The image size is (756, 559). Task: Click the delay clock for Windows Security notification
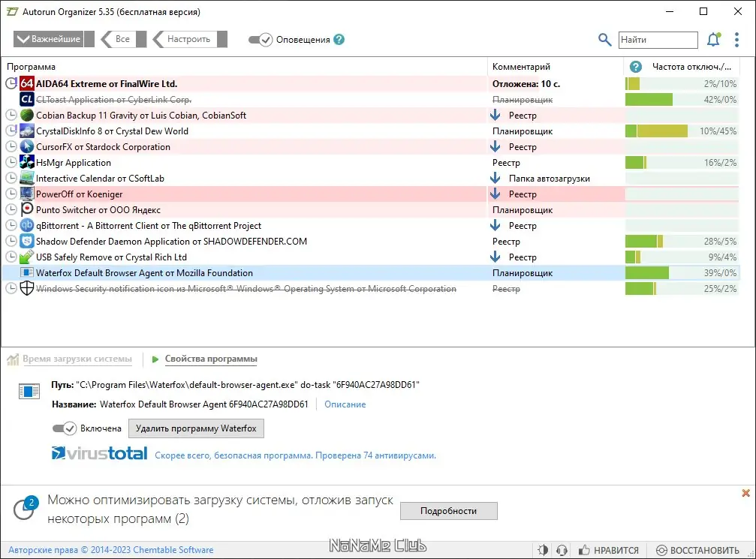(11, 289)
